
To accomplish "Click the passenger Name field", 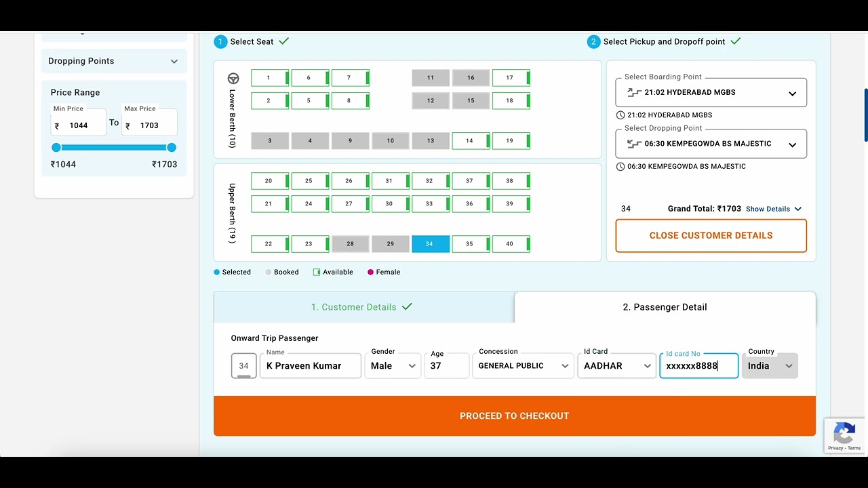I will tap(311, 366).
